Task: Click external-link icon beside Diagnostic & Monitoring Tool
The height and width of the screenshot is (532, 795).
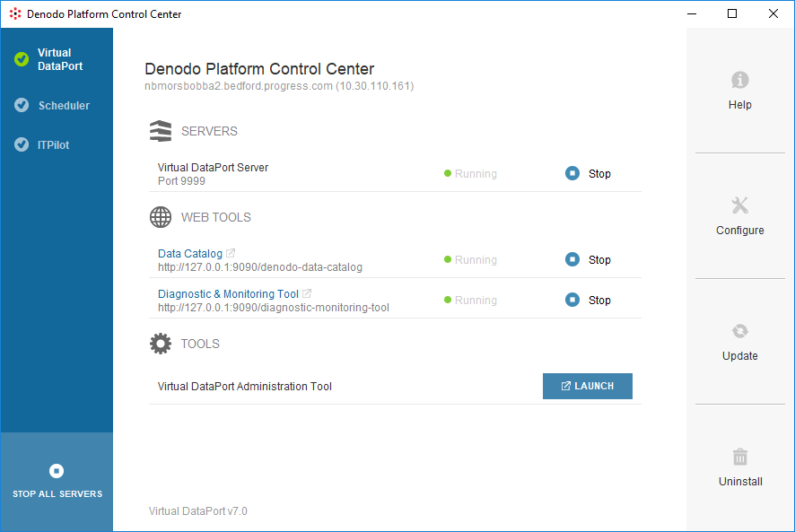Action: click(x=307, y=294)
